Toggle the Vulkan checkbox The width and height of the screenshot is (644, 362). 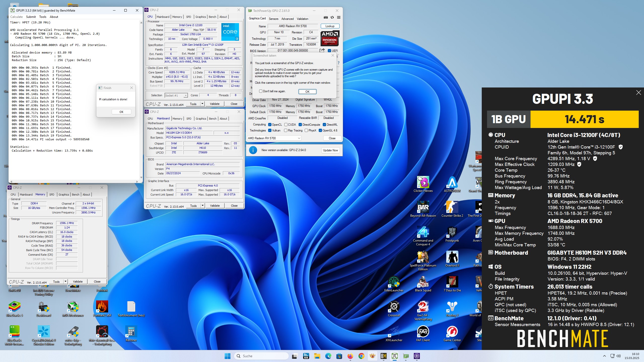pyautogui.click(x=270, y=130)
